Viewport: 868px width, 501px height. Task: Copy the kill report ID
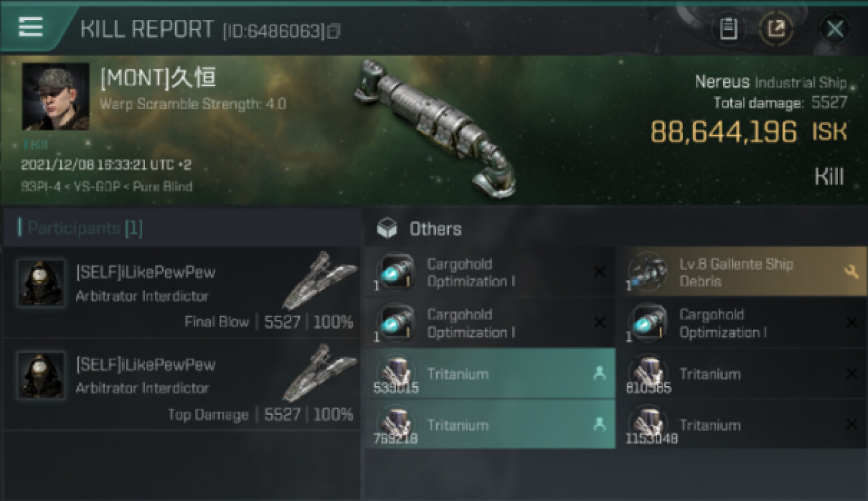(334, 31)
